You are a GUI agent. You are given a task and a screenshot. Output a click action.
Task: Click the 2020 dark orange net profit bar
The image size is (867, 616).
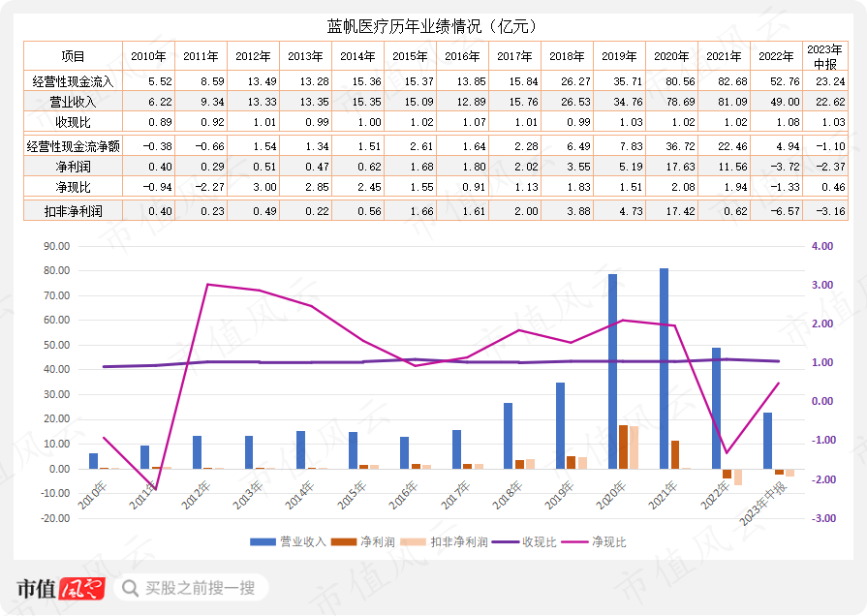pos(623,447)
